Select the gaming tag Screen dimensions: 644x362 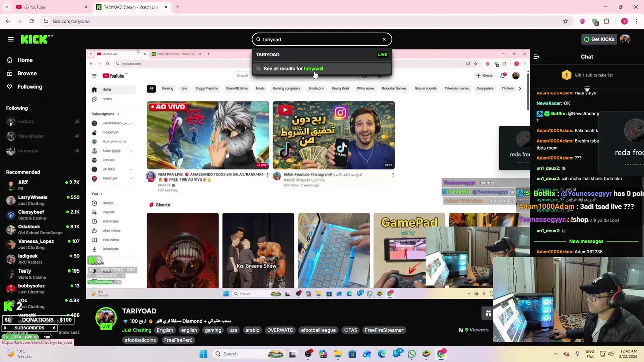click(213, 330)
